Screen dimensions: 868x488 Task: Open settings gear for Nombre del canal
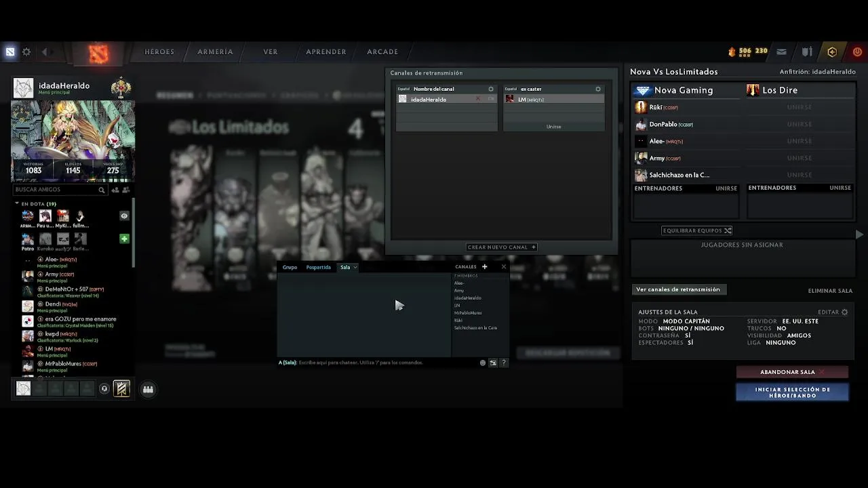(x=491, y=89)
